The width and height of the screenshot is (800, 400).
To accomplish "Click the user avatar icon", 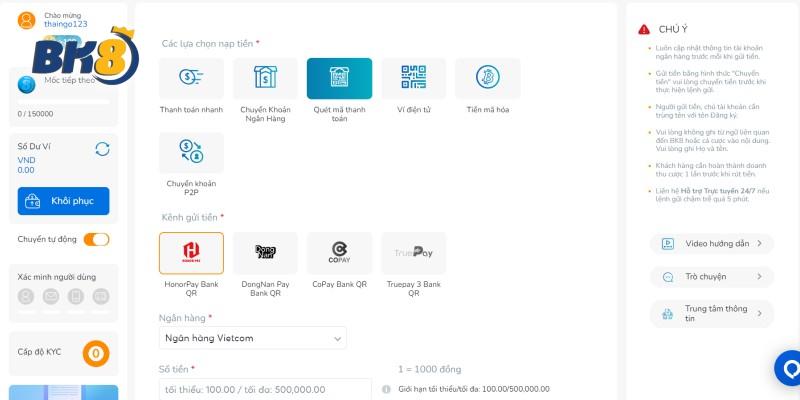I will [x=27, y=20].
